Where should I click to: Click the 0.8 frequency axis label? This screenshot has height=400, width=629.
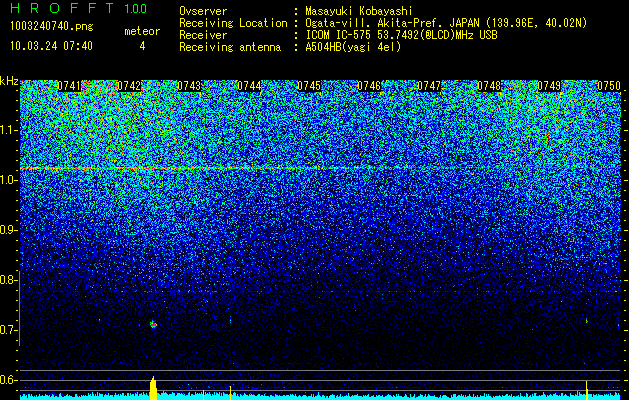pos(7,280)
